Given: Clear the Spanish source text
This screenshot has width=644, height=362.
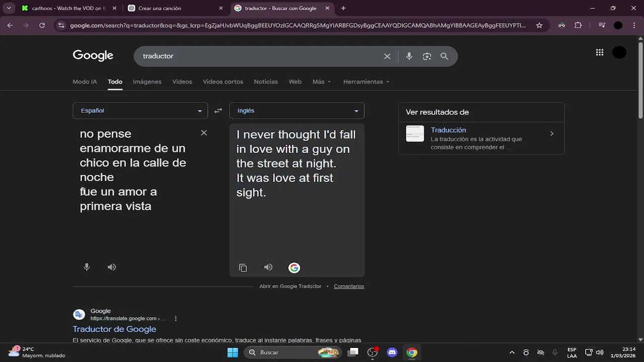Looking at the screenshot, I should (x=204, y=133).
